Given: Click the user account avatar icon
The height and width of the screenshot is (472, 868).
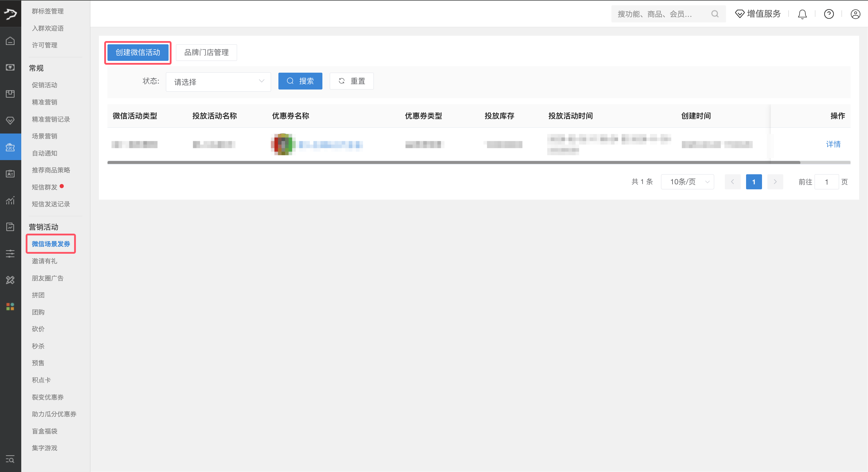Looking at the screenshot, I should 855,14.
